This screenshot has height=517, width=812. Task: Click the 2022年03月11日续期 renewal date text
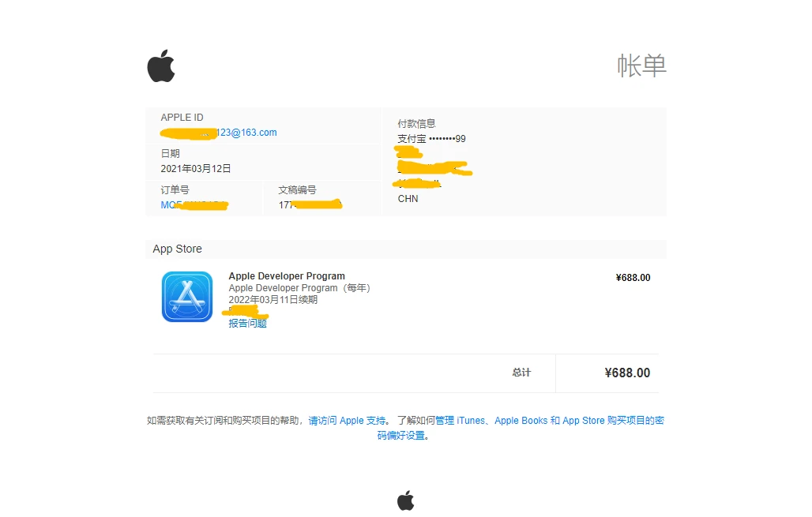point(273,300)
